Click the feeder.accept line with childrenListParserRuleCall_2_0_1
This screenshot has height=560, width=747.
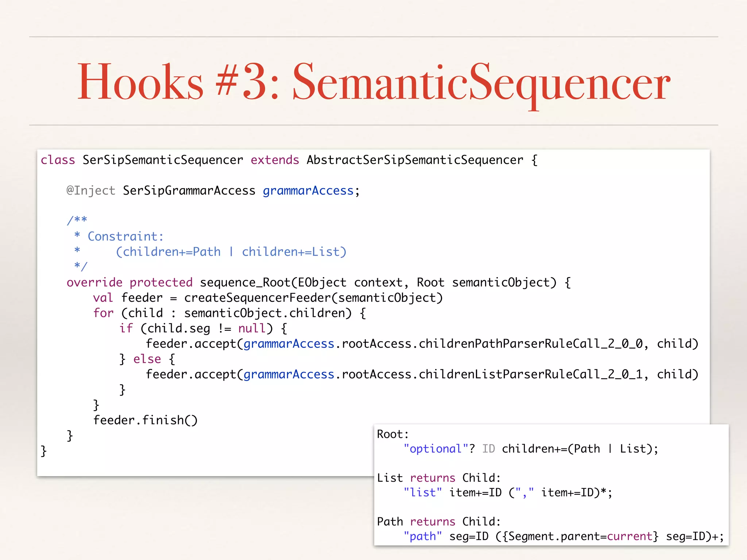[422, 374]
